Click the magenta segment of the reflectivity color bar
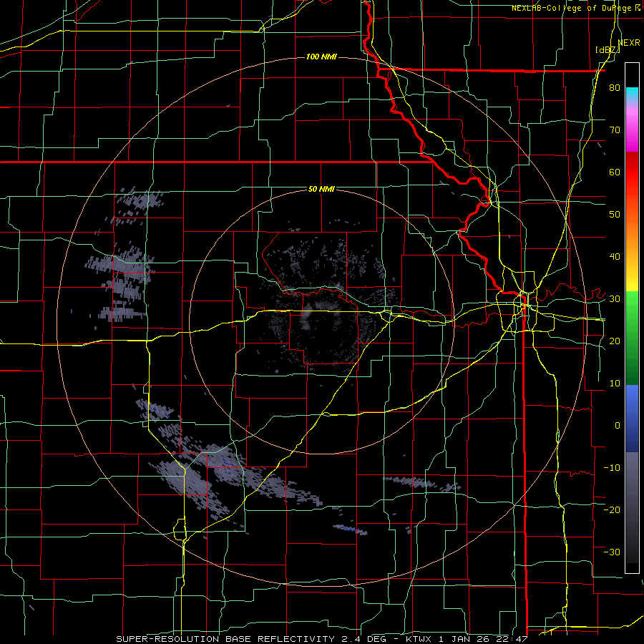This screenshot has height=644, width=644. coord(632,132)
